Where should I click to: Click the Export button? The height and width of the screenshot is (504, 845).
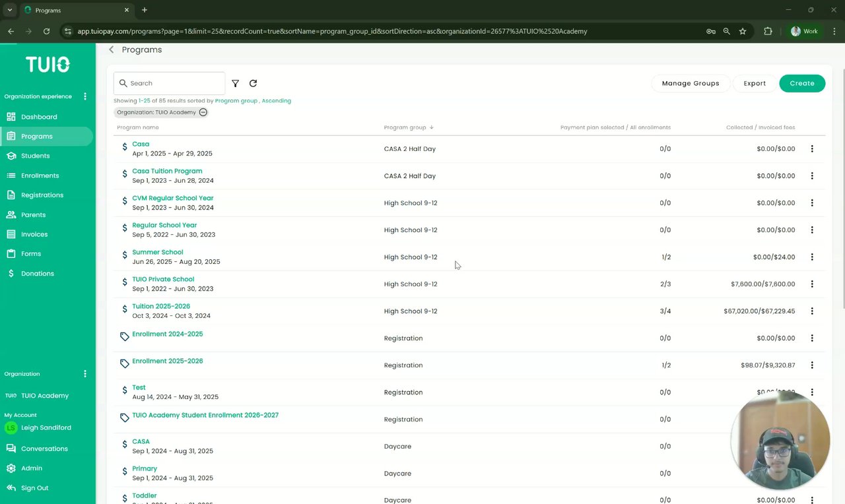point(755,84)
